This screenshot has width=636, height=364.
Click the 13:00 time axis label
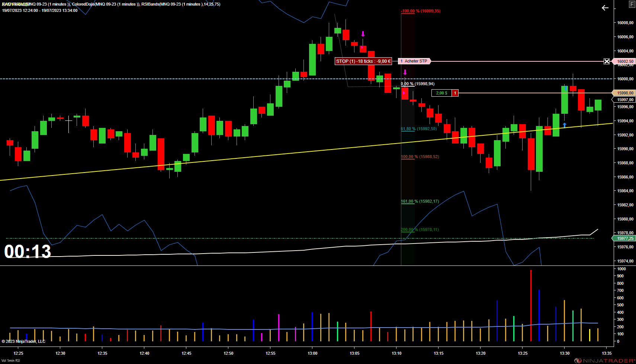(x=312, y=353)
